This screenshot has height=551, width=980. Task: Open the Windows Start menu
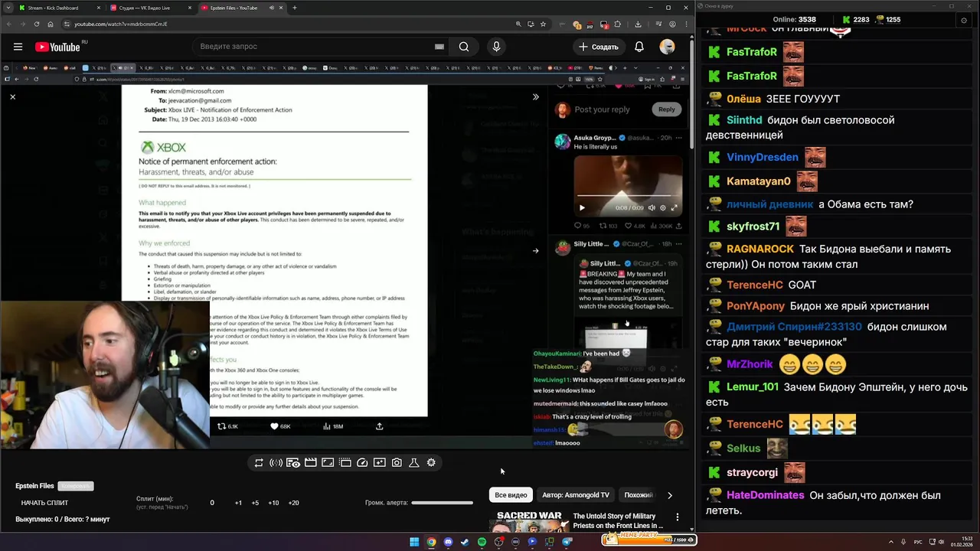click(414, 542)
